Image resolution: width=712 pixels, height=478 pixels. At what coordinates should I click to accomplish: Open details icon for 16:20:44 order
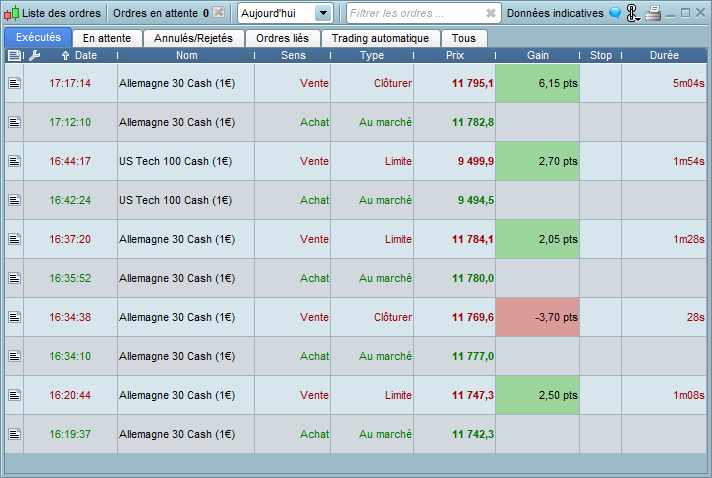pyautogui.click(x=15, y=395)
